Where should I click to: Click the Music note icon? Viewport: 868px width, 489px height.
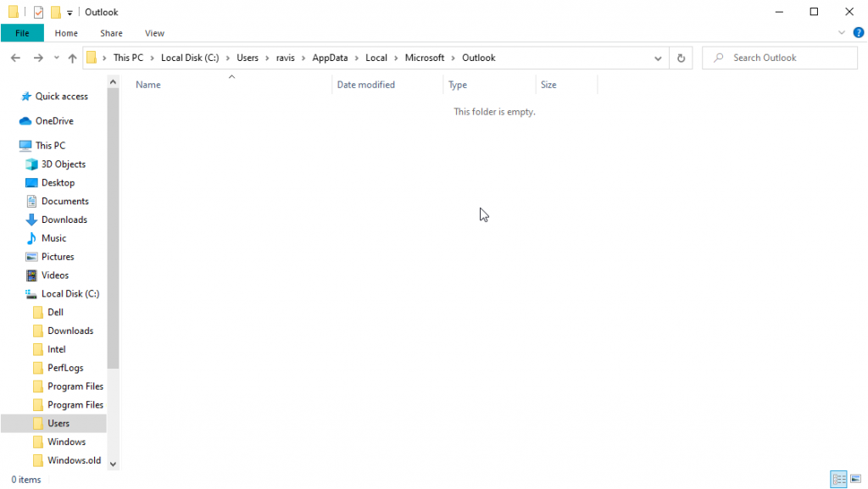click(x=31, y=238)
